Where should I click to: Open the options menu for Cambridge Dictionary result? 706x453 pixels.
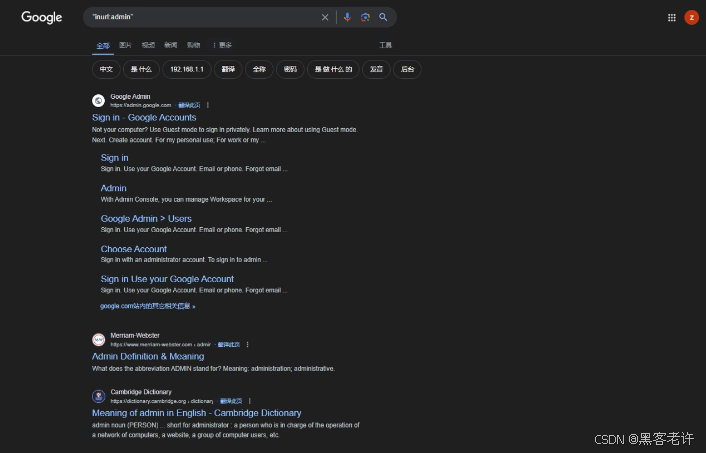tap(249, 401)
